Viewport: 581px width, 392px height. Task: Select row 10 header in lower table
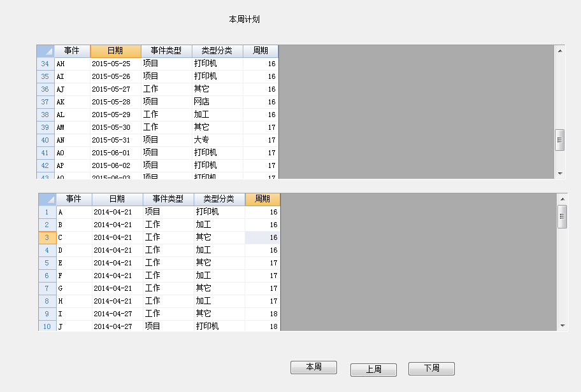[47, 326]
